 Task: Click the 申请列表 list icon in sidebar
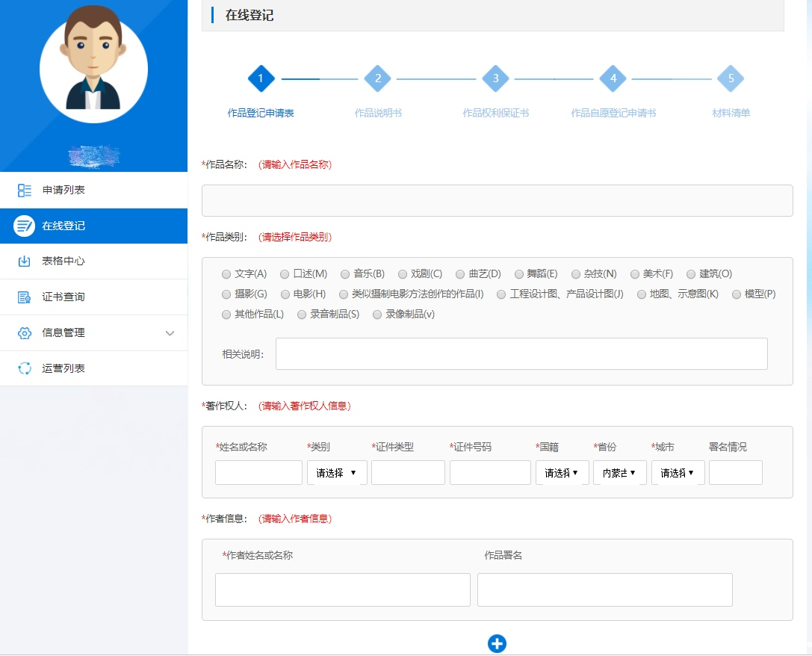tap(25, 191)
